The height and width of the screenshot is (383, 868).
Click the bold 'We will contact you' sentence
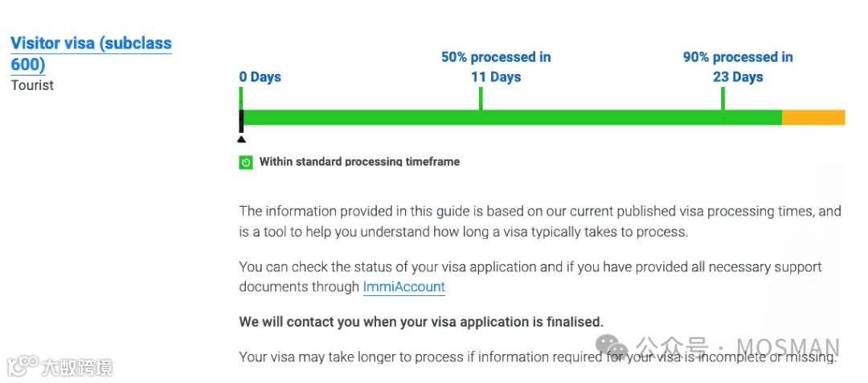[x=421, y=322]
